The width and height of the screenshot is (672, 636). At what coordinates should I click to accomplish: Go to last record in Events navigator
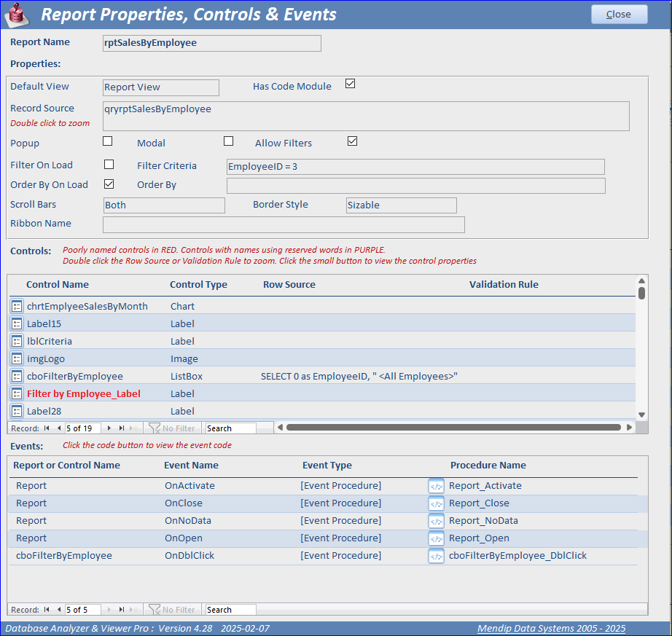pyautogui.click(x=122, y=610)
